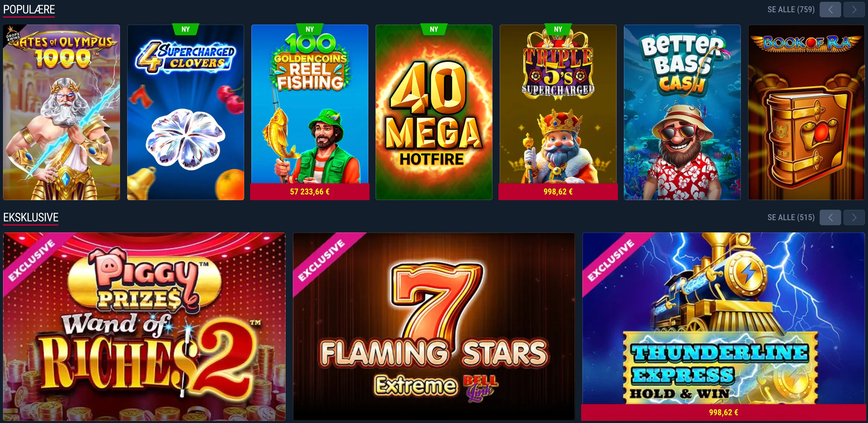Click previous arrow in Eksklusive row
The image size is (868, 423).
coord(830,217)
